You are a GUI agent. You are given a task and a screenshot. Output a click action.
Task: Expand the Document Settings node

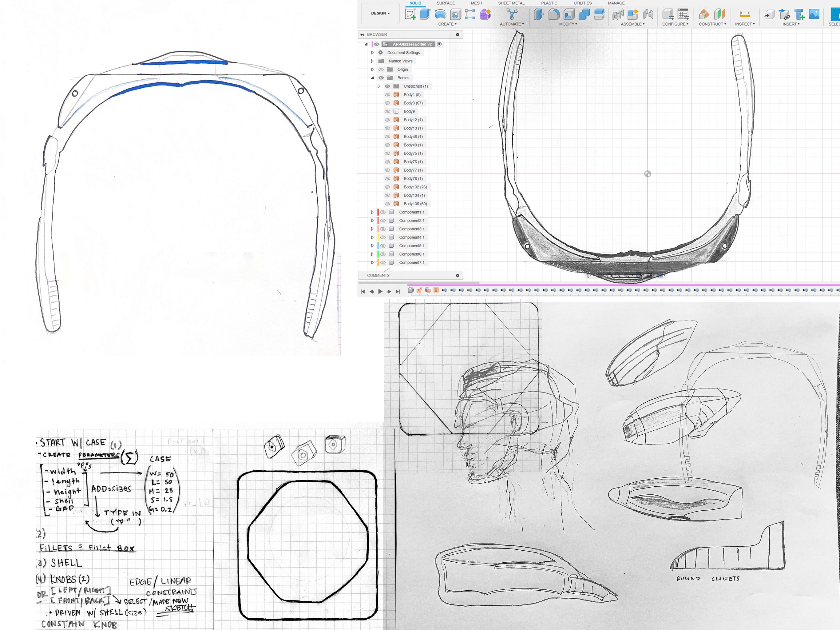click(372, 53)
